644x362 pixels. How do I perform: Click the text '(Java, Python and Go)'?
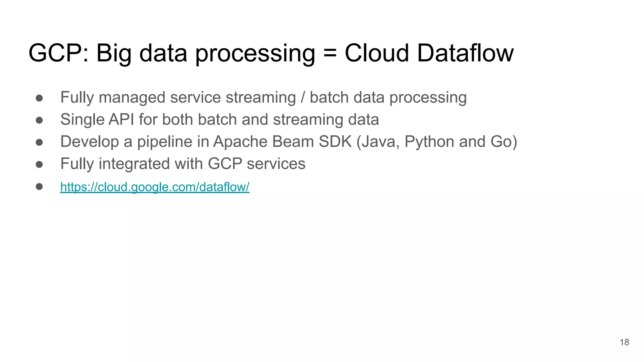point(437,142)
